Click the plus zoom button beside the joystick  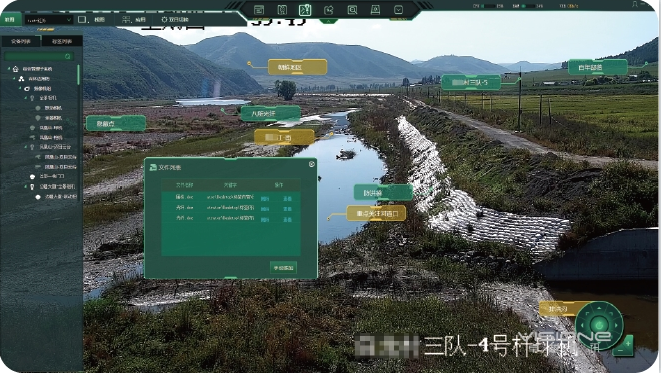628,343
